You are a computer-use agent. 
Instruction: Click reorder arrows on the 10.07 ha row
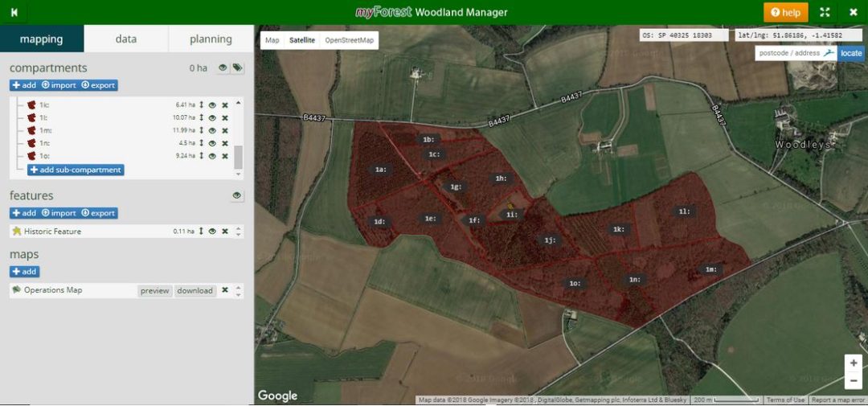202,117
